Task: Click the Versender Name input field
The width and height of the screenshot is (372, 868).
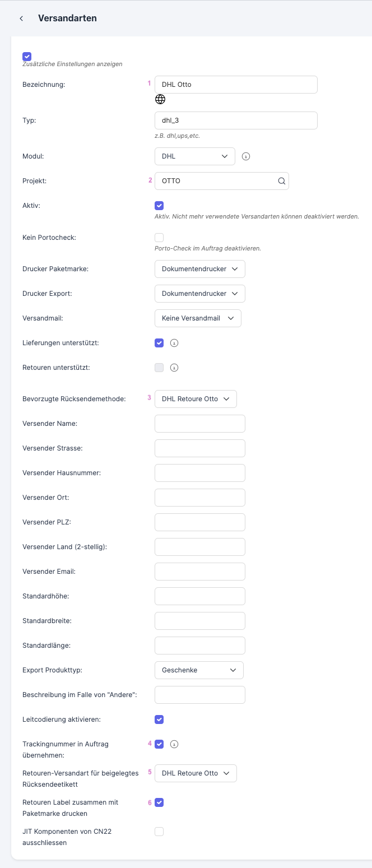Action: (x=199, y=424)
